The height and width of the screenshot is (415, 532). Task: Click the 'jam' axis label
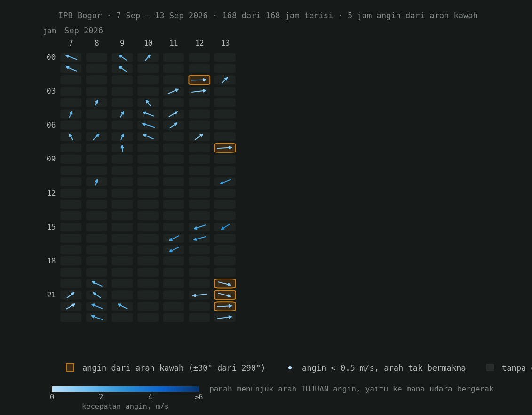(x=49, y=31)
